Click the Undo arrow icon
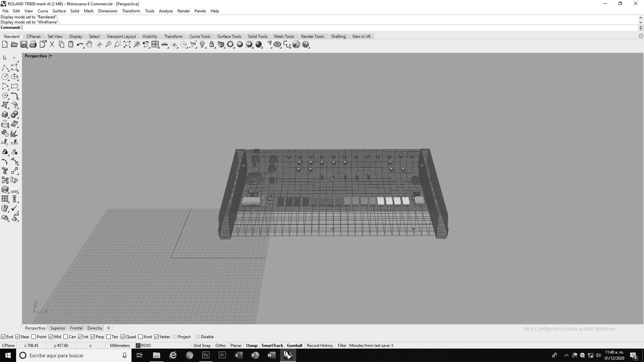Image resolution: width=644 pixels, height=362 pixels. click(x=80, y=44)
